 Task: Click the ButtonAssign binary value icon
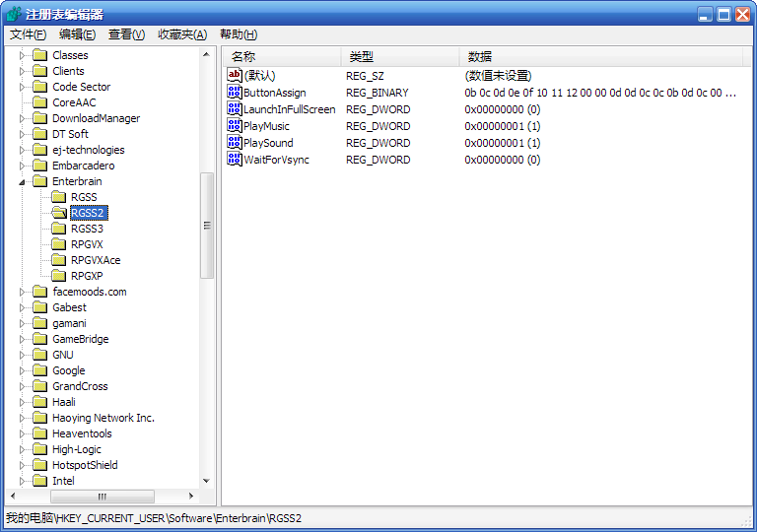point(235,92)
